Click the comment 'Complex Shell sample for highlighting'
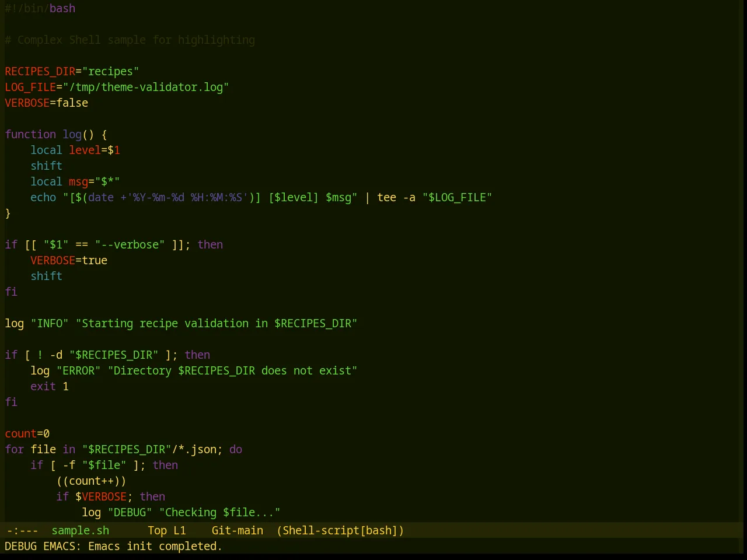Viewport: 747px width, 560px height. 130,40
